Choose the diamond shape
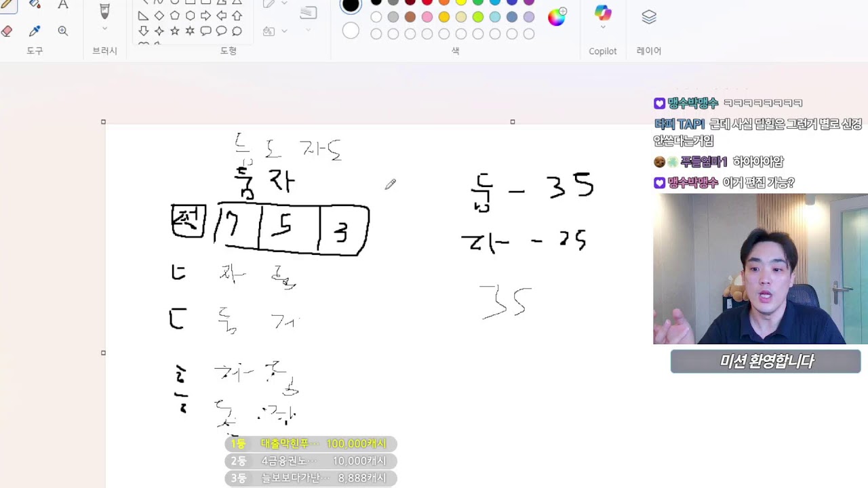The height and width of the screenshot is (488, 868). pyautogui.click(x=159, y=16)
